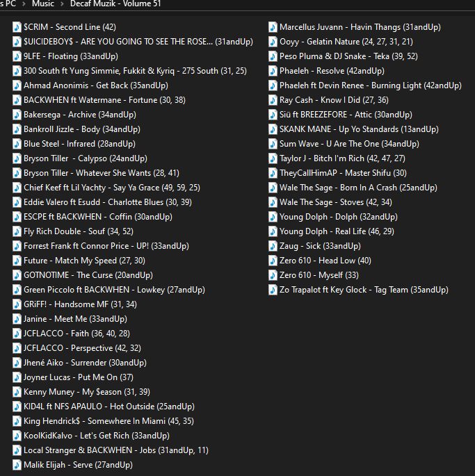The height and width of the screenshot is (476, 475).
Task: Click file icon for Bryson Tiller - Calypso
Action: point(17,158)
